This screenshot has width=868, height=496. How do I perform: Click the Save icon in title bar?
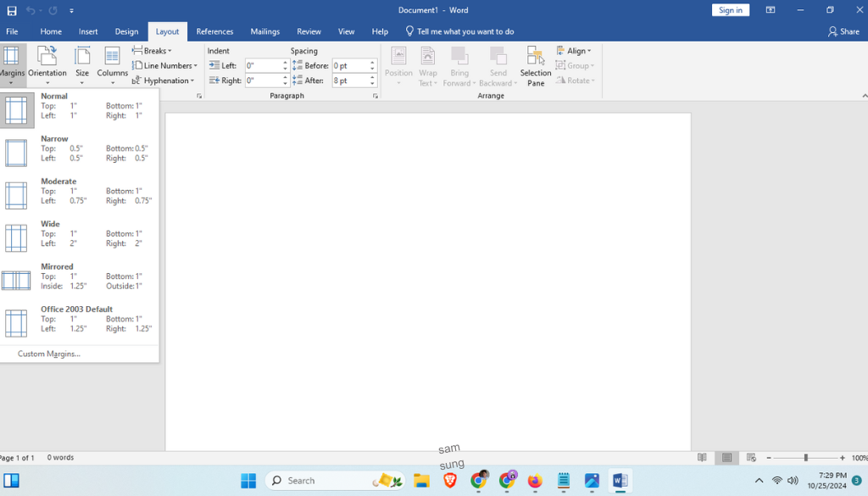coord(12,10)
